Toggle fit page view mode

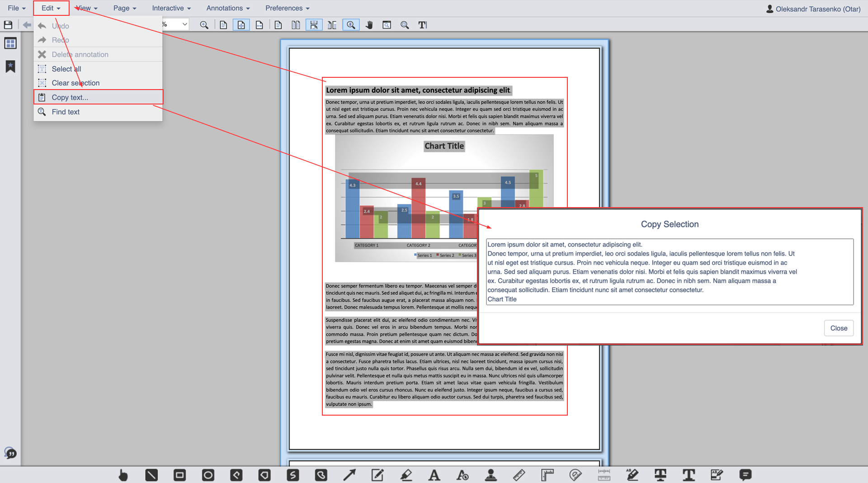(241, 25)
